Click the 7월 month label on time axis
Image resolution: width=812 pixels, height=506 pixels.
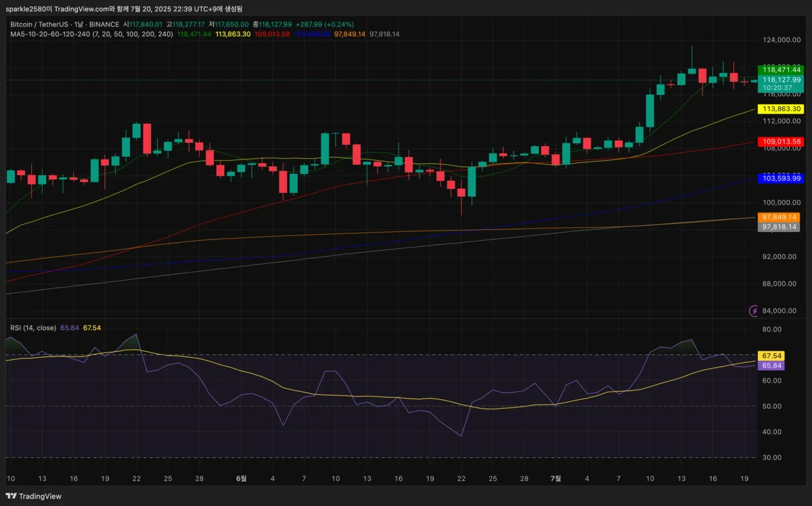(x=556, y=478)
